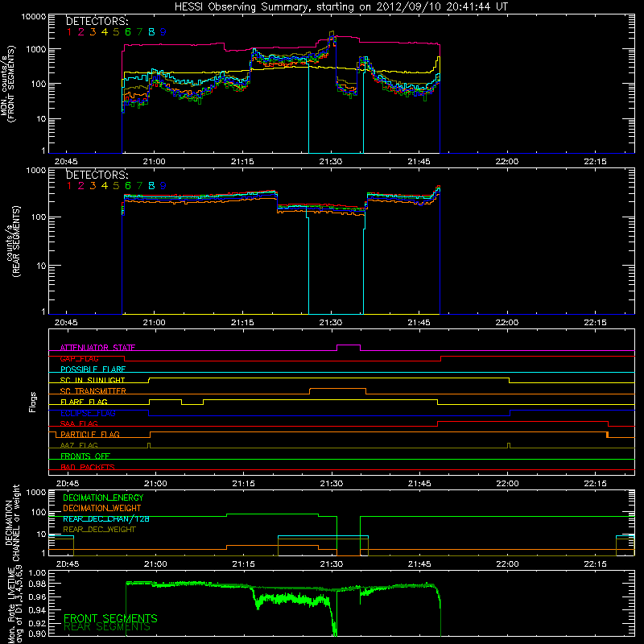Screen dimensions: 644x644
Task: Select detector 2 in front segments legend
Action: click(x=81, y=31)
